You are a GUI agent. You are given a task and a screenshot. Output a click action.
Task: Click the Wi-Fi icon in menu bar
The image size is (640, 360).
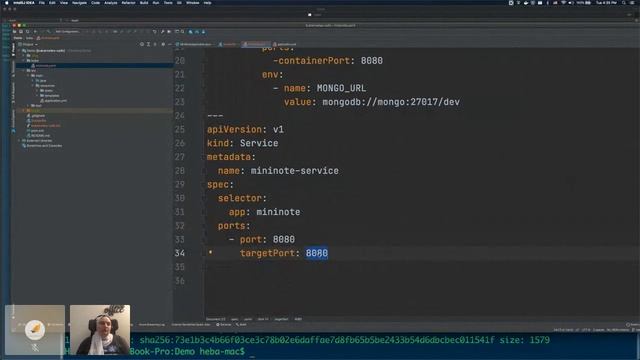coord(564,3)
